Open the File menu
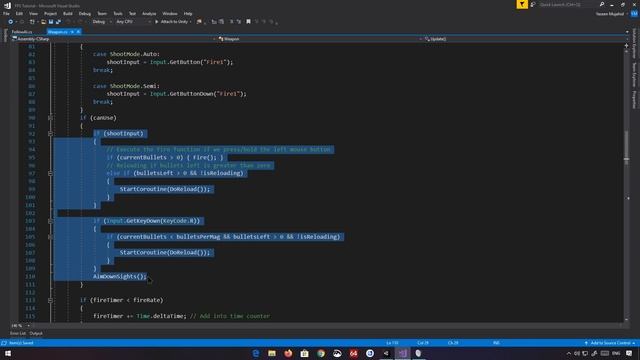The width and height of the screenshot is (640, 360). point(6,13)
